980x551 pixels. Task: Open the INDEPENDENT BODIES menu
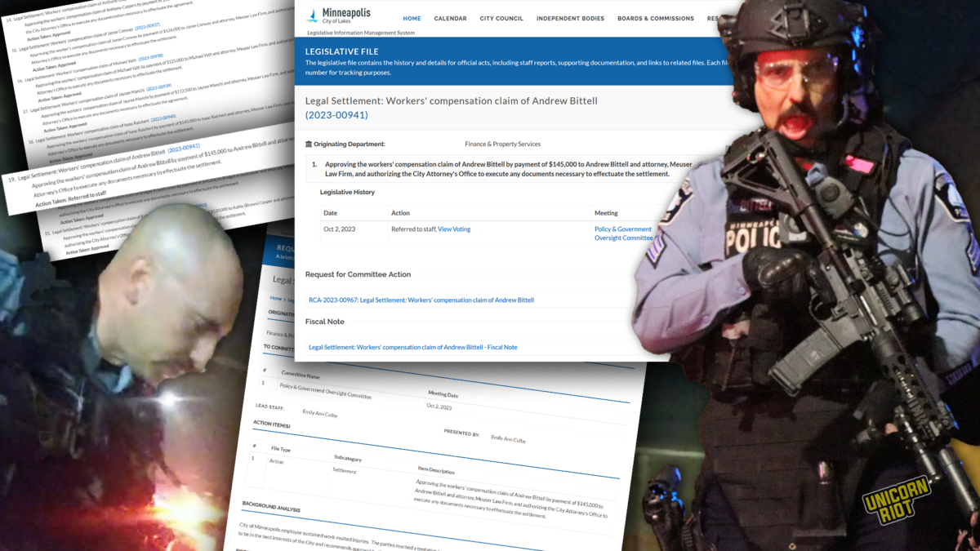(570, 18)
